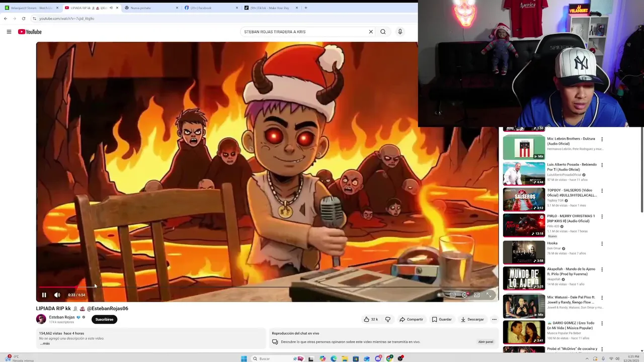The height and width of the screenshot is (362, 644).
Task: Open options menu for DARIO GOMEZ video
Action: click(x=602, y=323)
